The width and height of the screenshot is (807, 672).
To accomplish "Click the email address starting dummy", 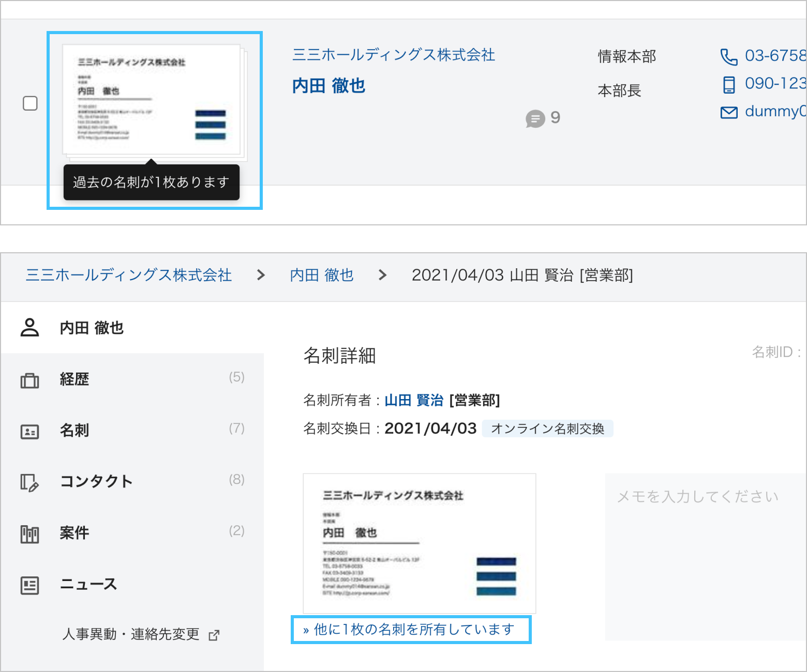I will click(x=775, y=111).
